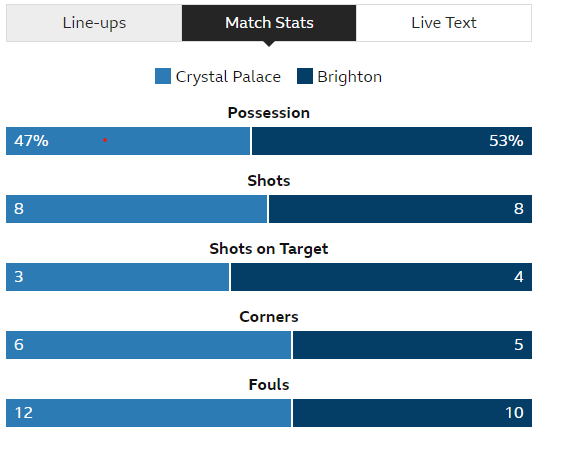This screenshot has width=566, height=454.
Task: Click the Shots on Target heading
Action: click(x=269, y=249)
